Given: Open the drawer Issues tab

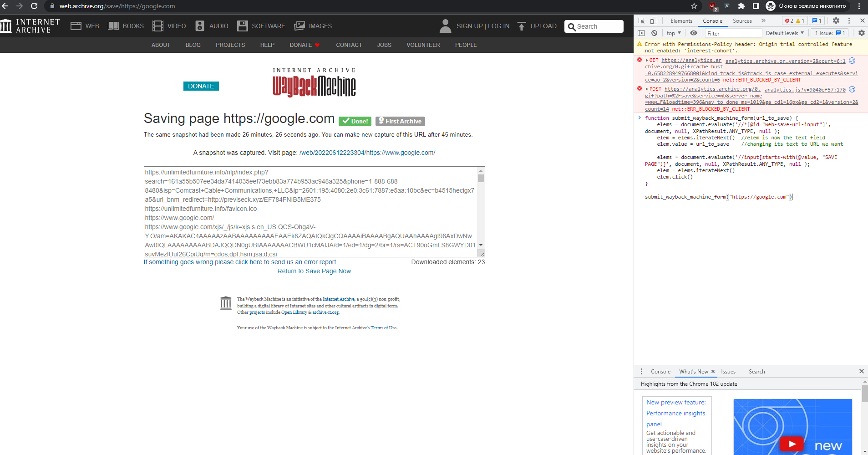Looking at the screenshot, I should click(x=728, y=372).
